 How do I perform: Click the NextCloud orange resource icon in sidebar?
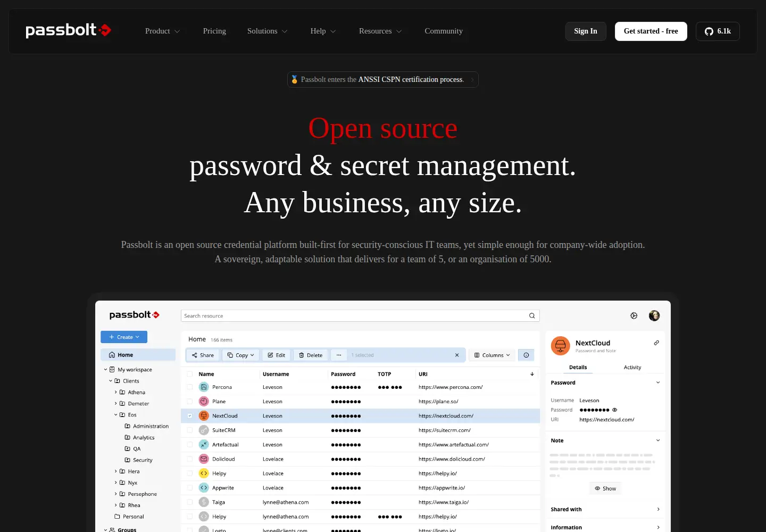[560, 346]
